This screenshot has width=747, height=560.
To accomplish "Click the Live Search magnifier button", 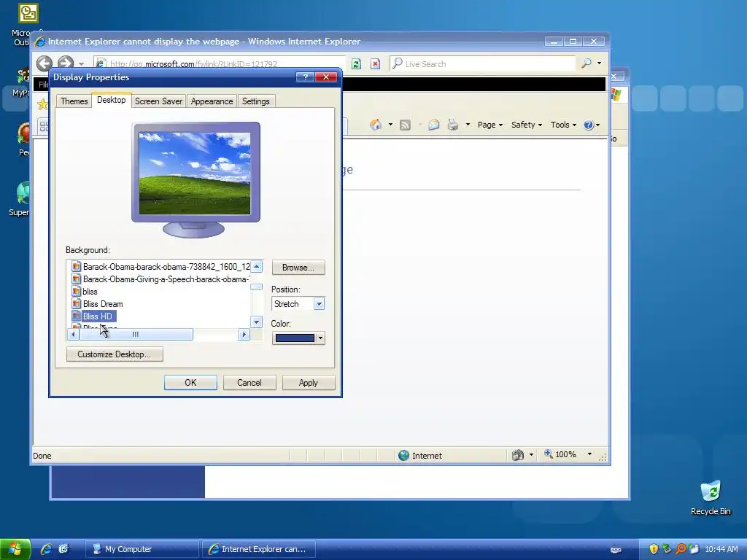I will [587, 63].
